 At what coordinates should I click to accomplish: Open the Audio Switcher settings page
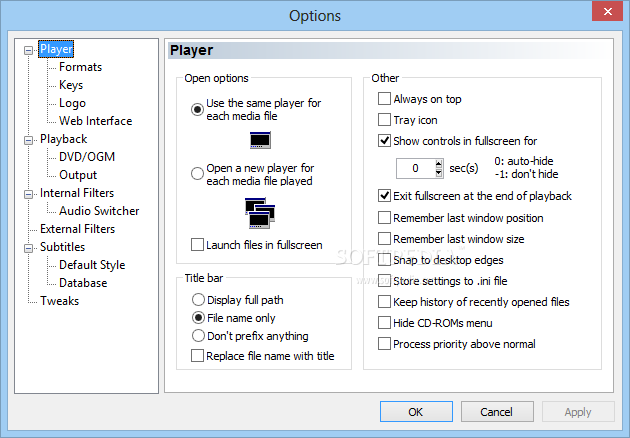(99, 211)
